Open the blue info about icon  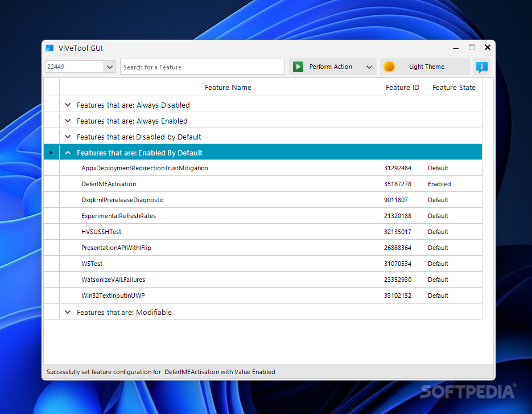pyautogui.click(x=482, y=67)
